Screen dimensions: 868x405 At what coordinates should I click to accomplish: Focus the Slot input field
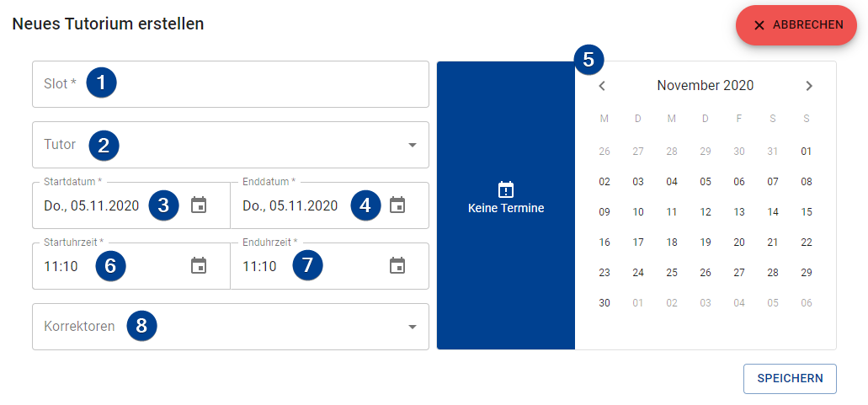pyautogui.click(x=231, y=84)
